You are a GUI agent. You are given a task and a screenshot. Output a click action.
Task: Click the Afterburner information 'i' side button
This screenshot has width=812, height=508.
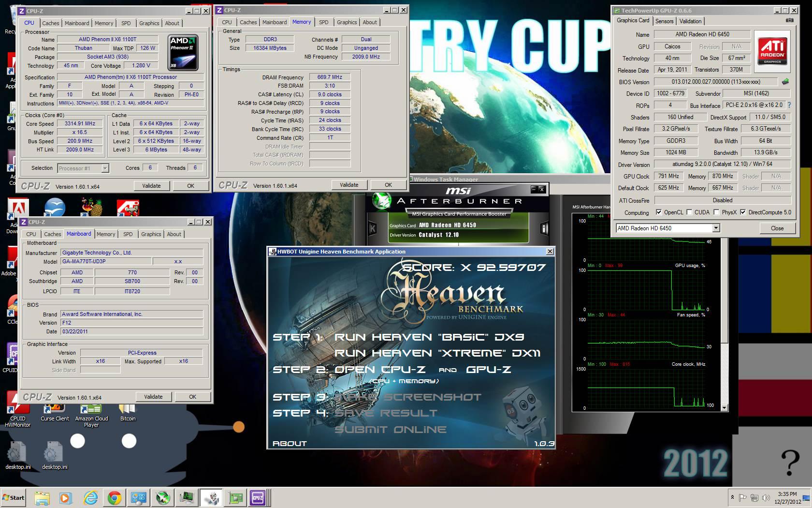(x=544, y=228)
